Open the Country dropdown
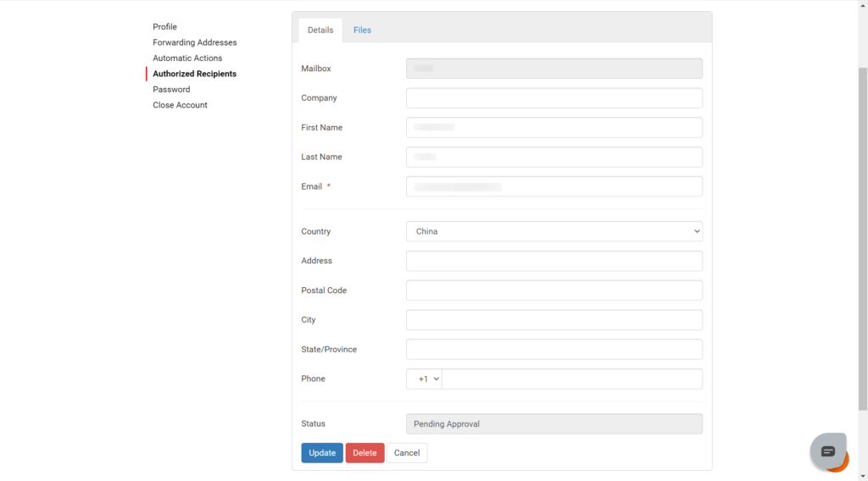The width and height of the screenshot is (868, 481). (554, 231)
